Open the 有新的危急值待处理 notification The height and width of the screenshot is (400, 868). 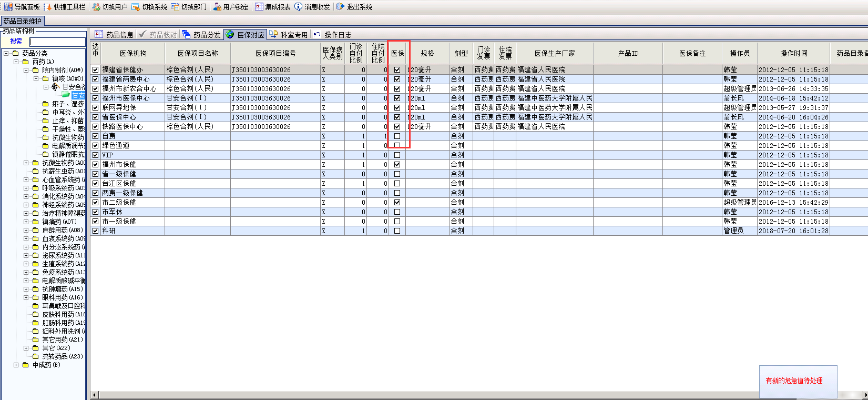798,381
